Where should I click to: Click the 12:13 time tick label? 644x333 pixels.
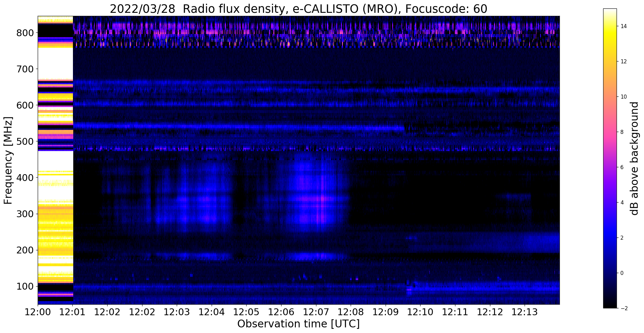pos(525,312)
